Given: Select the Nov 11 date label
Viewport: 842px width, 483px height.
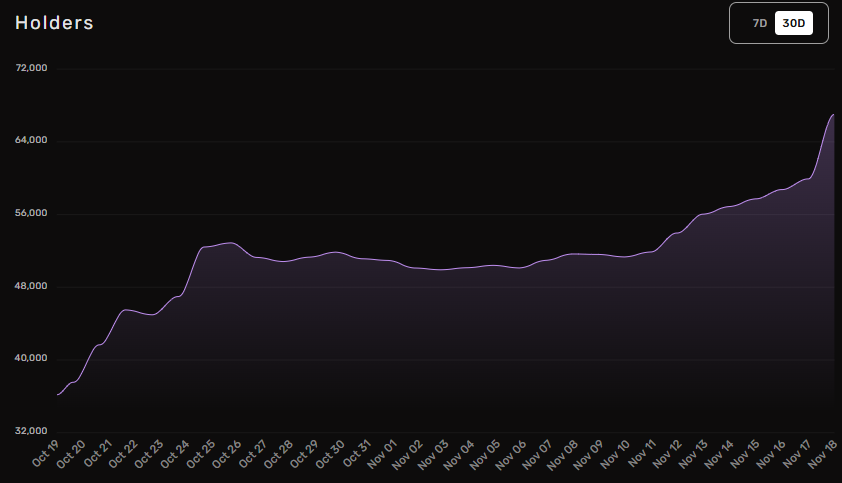Looking at the screenshot, I should pyautogui.click(x=643, y=455).
